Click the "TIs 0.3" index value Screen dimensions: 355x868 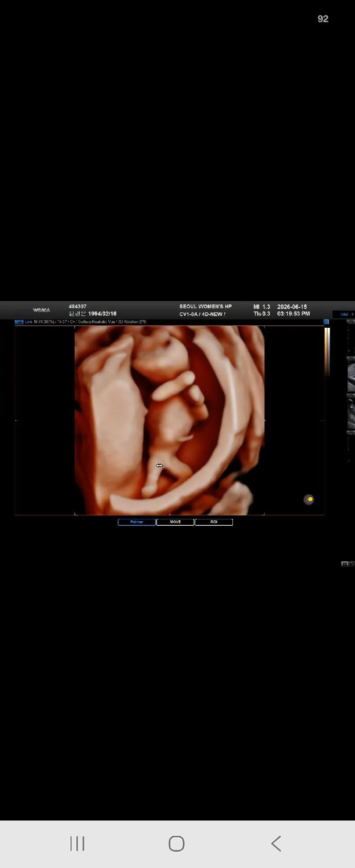click(x=262, y=314)
